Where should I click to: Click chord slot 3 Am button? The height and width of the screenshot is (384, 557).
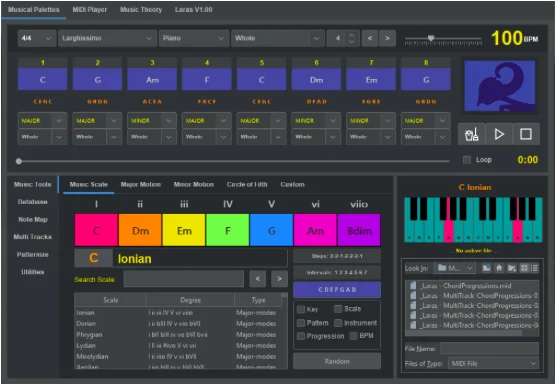[x=152, y=80]
